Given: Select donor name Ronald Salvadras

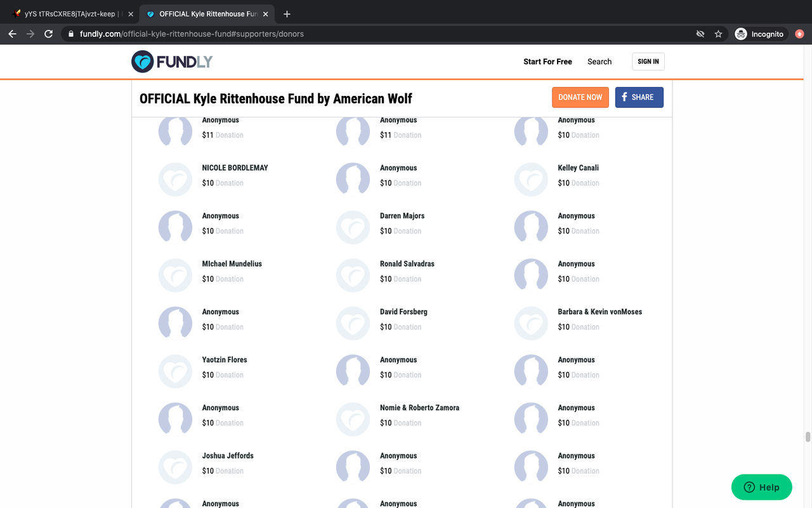Looking at the screenshot, I should tap(407, 264).
